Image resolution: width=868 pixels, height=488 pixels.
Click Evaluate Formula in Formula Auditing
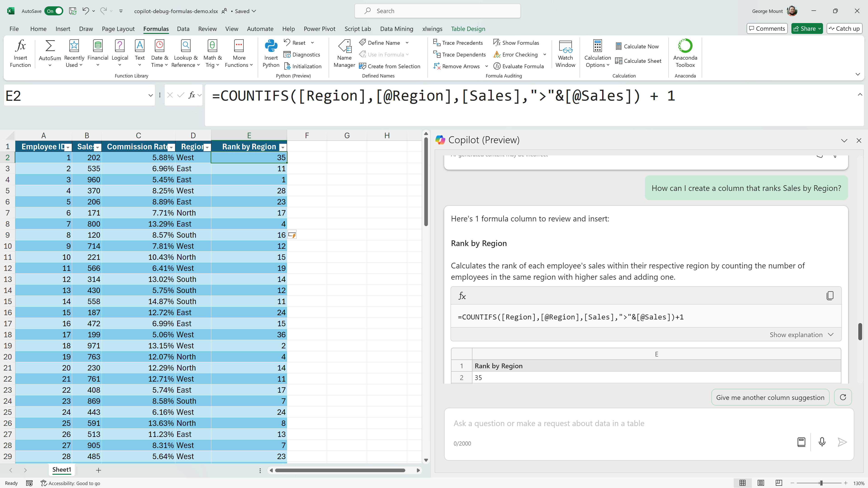(x=519, y=66)
